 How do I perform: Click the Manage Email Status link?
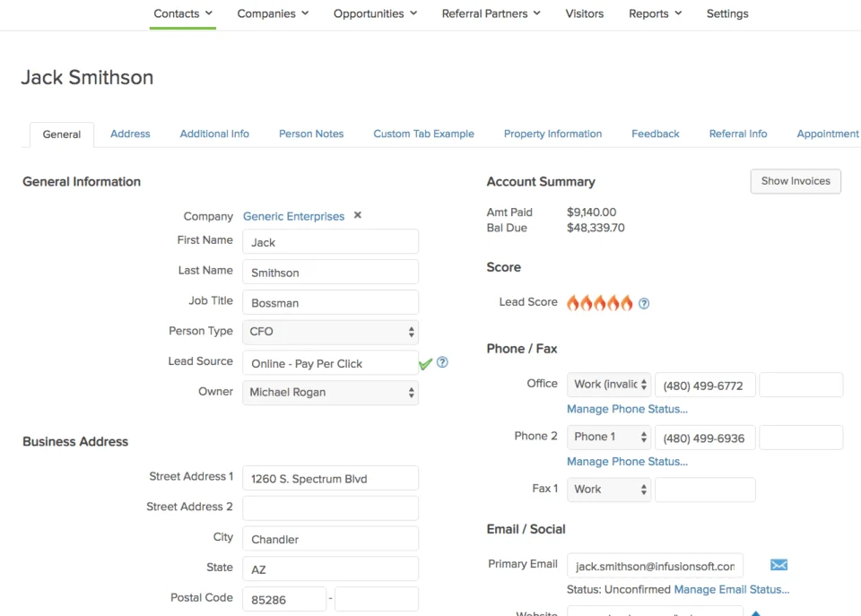coord(734,589)
